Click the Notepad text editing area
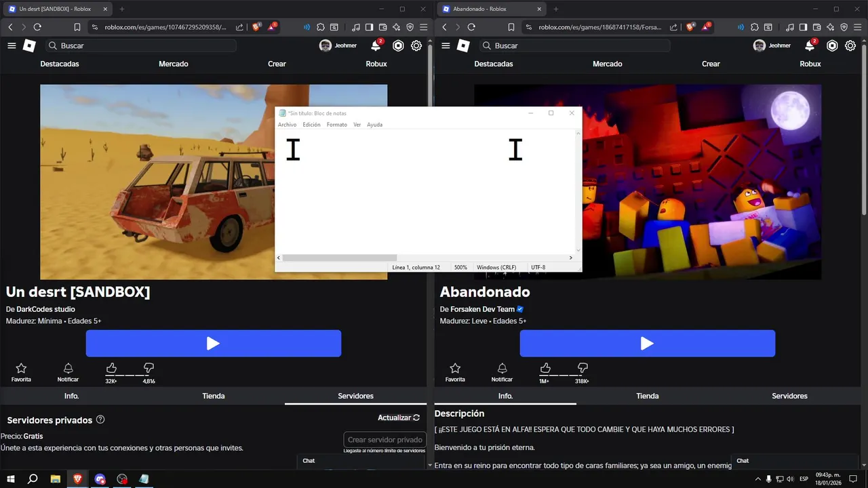Image resolution: width=868 pixels, height=488 pixels. (426, 192)
